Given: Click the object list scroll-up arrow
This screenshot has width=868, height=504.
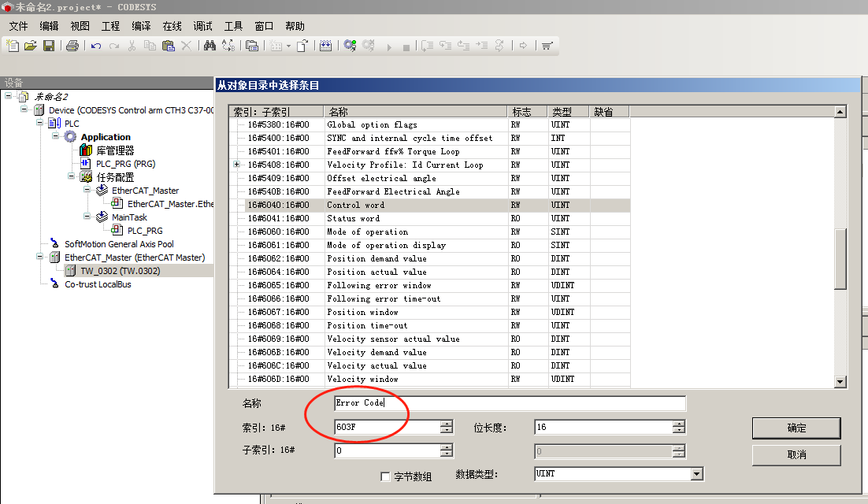Looking at the screenshot, I should tap(840, 112).
